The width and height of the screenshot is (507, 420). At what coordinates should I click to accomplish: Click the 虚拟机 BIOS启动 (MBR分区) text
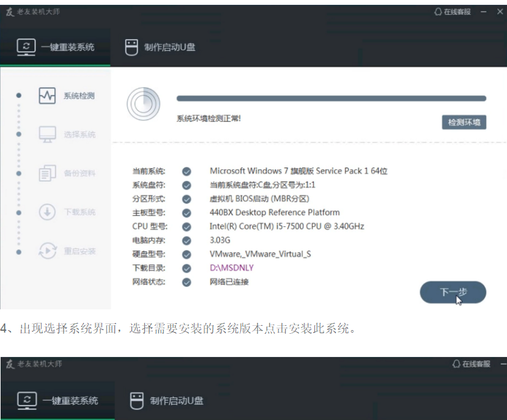(x=259, y=199)
